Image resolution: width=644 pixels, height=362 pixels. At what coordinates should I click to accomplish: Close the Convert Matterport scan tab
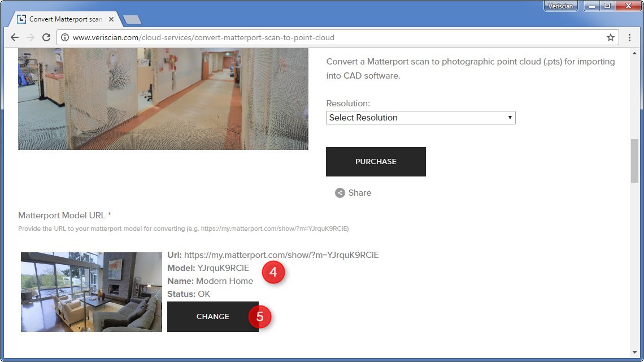point(111,19)
